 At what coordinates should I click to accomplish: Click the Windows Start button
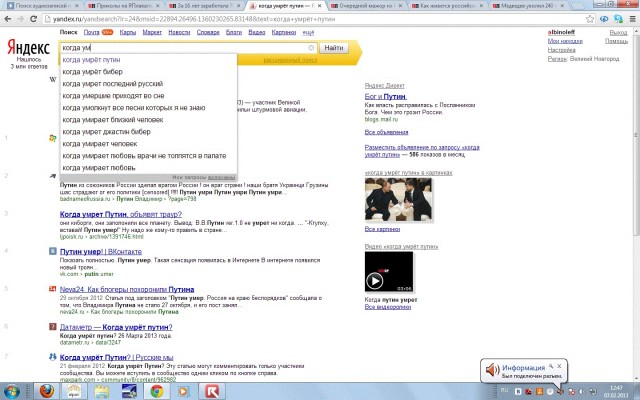[14, 390]
